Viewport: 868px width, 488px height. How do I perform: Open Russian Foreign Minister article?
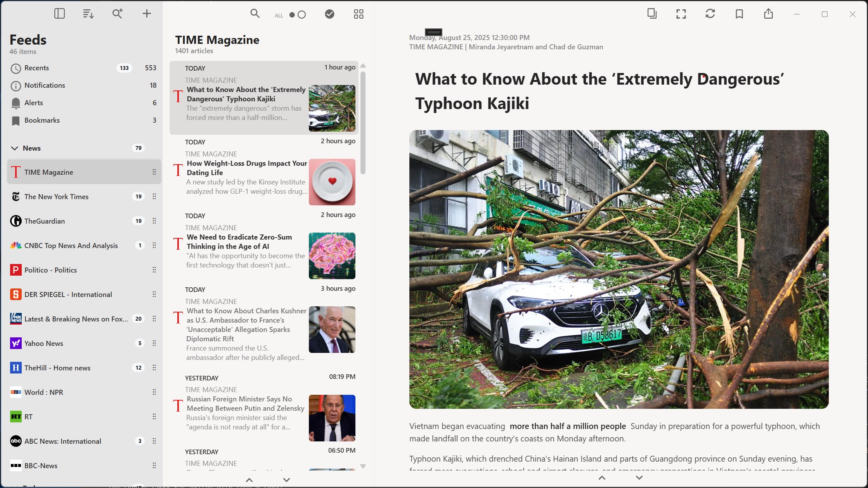[264, 408]
